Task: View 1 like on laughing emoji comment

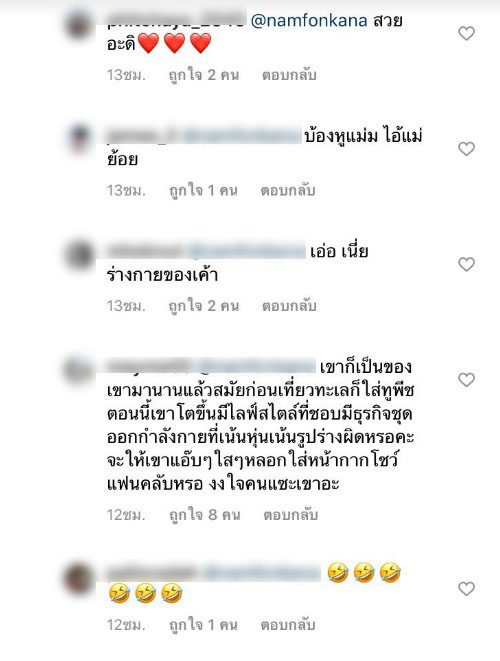Action: [203, 625]
